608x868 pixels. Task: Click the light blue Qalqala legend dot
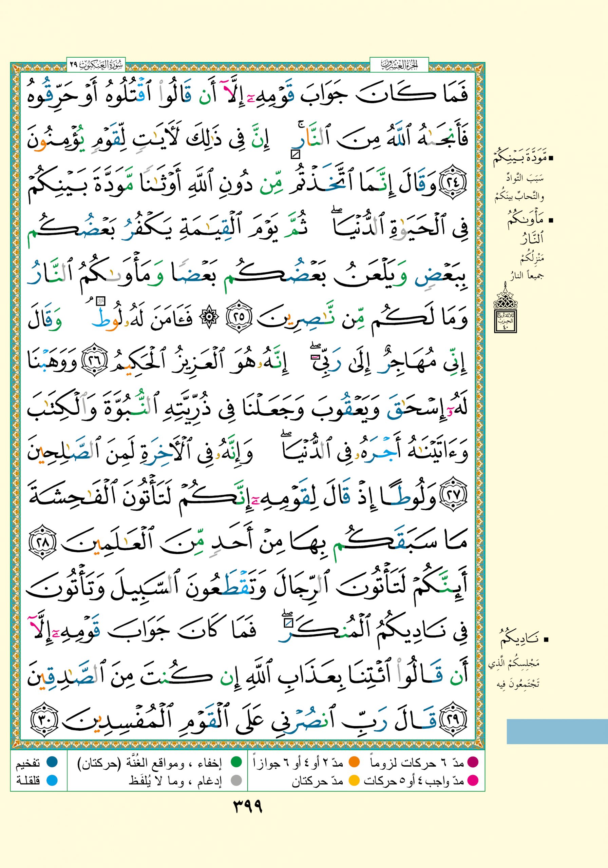point(52,780)
